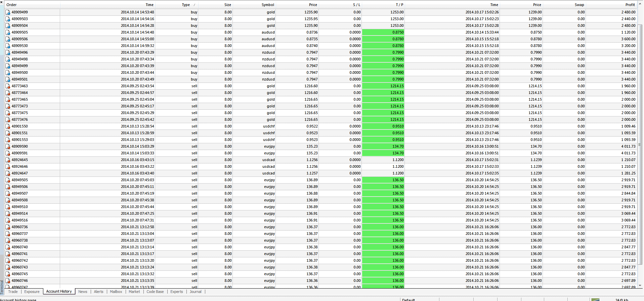The width and height of the screenshot is (644, 301).
Task: Click the buy order icon for order 48949501
Action: pos(8,79)
